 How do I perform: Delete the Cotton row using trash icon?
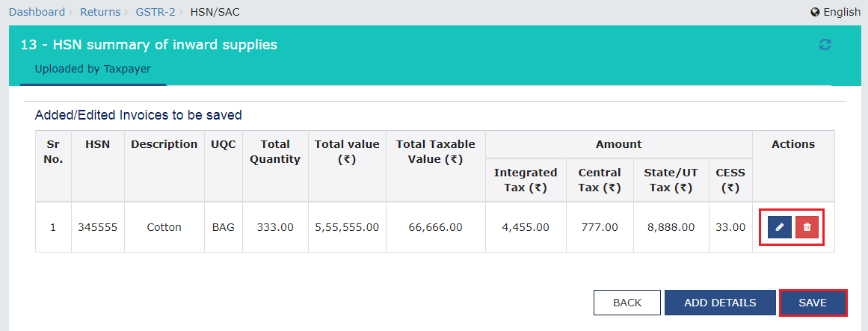coord(807,227)
